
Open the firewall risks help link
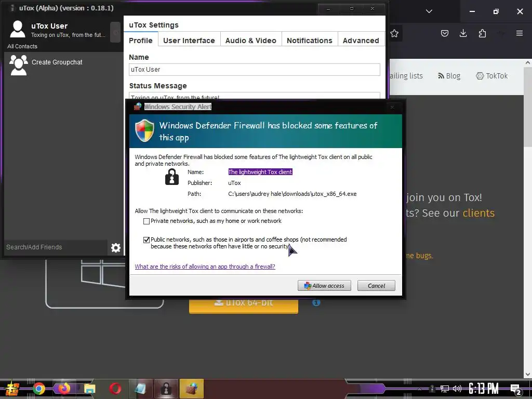pyautogui.click(x=205, y=267)
